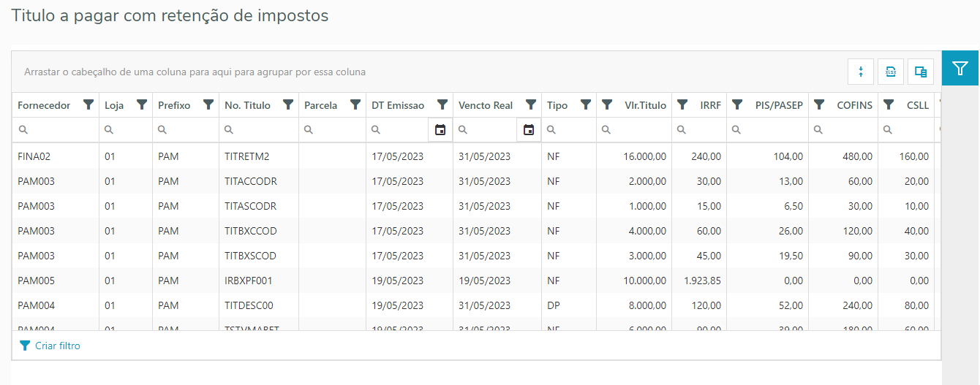
Task: Open Prefixo column filter dropdown
Action: coord(208,105)
